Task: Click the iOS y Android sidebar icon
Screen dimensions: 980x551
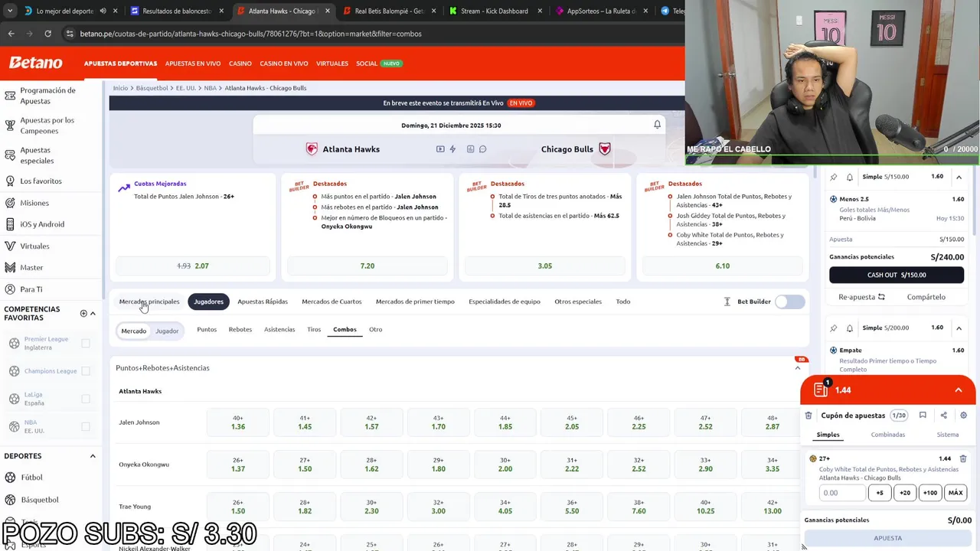Action: 10,224
